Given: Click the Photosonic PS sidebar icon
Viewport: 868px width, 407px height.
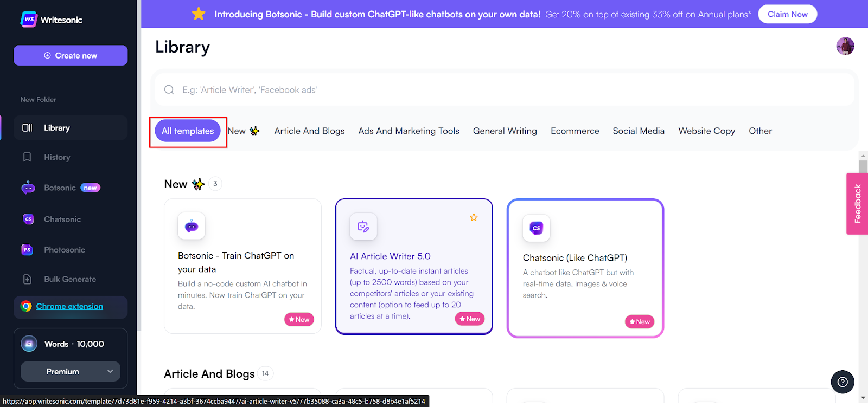Looking at the screenshot, I should [27, 250].
